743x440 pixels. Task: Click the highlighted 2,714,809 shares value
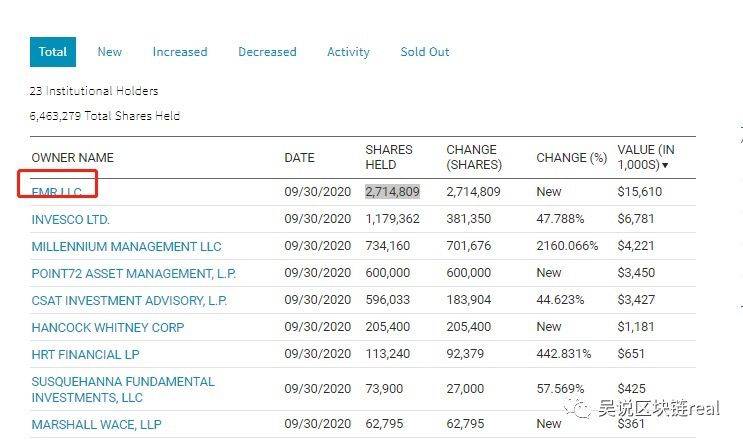[x=392, y=191]
